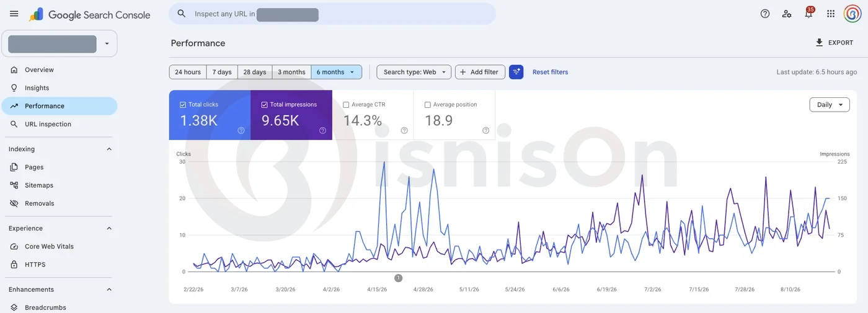The height and width of the screenshot is (313, 868).
Task: Click the '9.65K' total impressions value
Action: point(281,120)
